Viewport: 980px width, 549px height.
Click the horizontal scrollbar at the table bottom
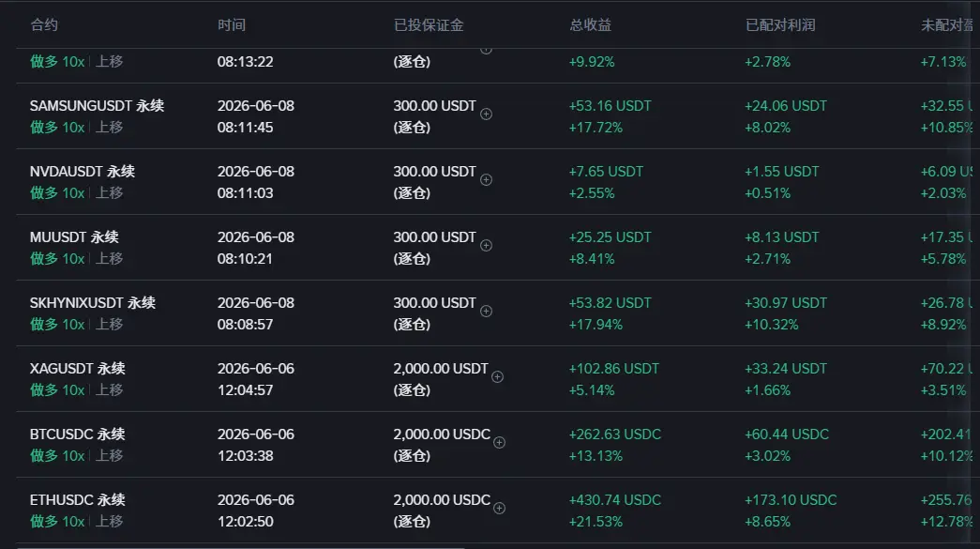[x=241, y=547]
